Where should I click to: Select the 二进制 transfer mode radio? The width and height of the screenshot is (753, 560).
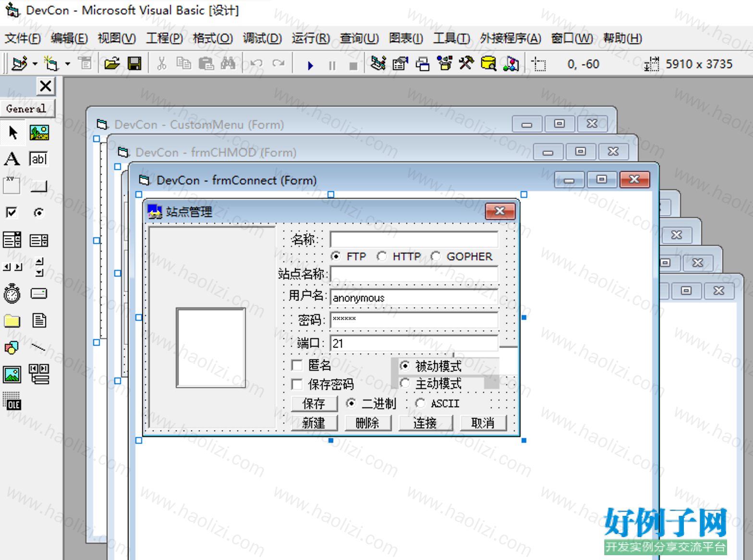(x=351, y=403)
